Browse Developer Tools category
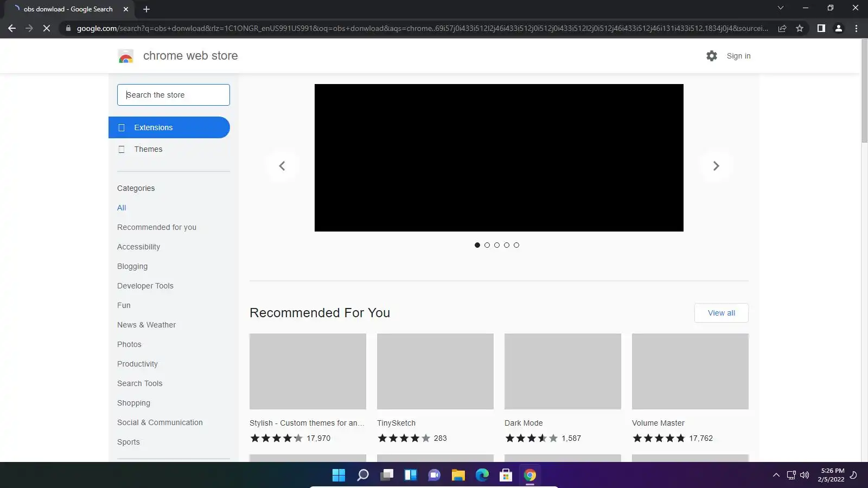Screen dimensions: 868x488 (145, 286)
